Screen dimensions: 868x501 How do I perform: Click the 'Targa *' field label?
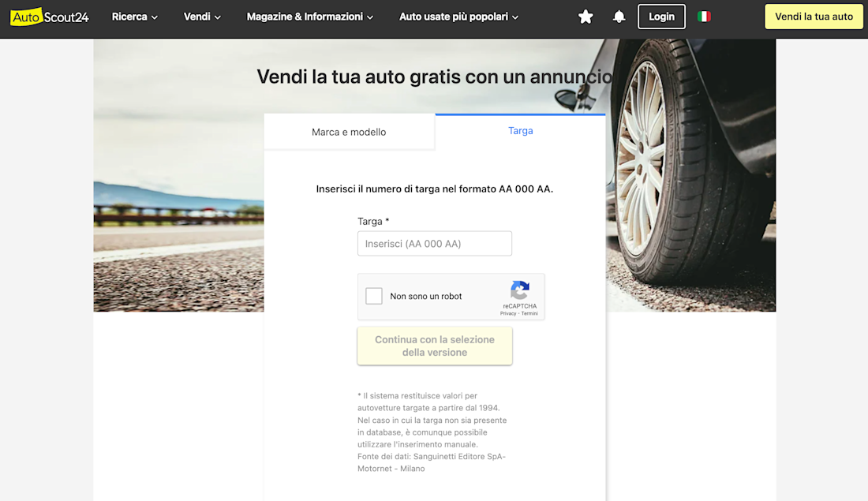[373, 222]
